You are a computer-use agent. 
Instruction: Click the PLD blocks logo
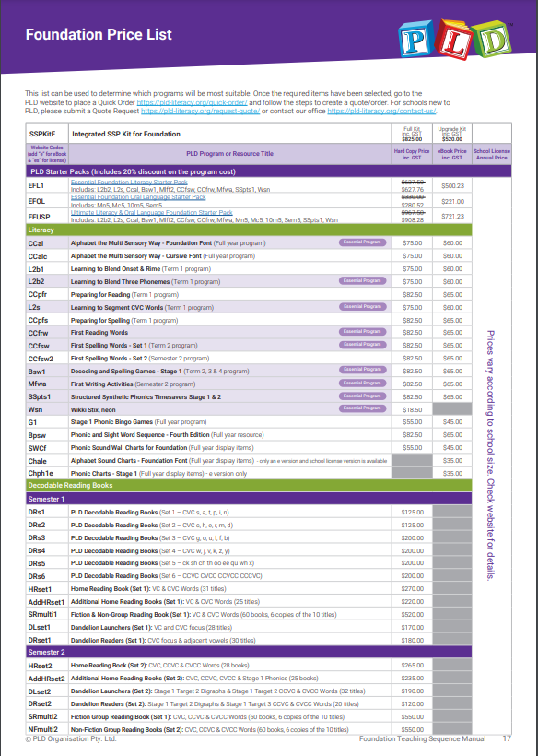[455, 41]
